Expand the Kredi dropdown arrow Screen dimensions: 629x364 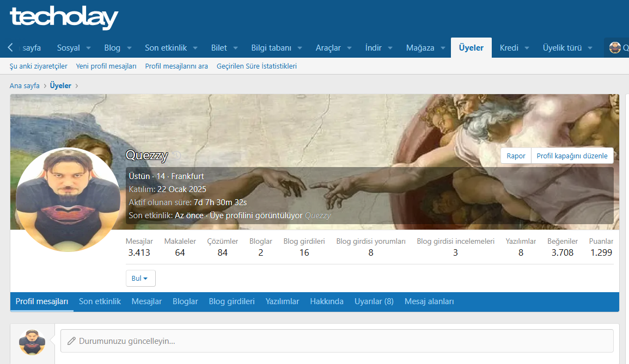pyautogui.click(x=527, y=48)
